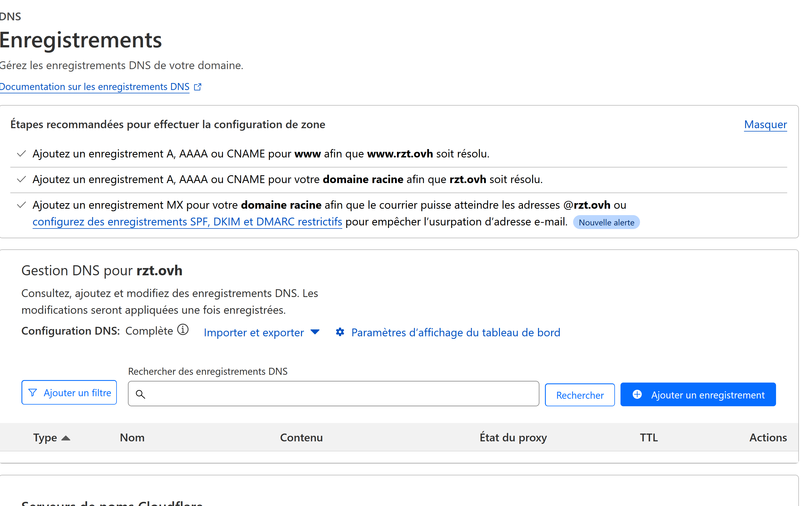Image resolution: width=812 pixels, height=506 pixels.
Task: Expand the Importer et exporter dropdown arrow
Action: tap(315, 332)
